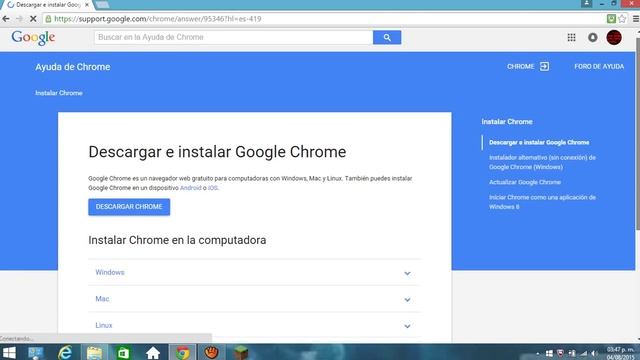Select Descargar e instalar Google Chrome sidebar item
Screen dimensions: 640x360
point(539,142)
